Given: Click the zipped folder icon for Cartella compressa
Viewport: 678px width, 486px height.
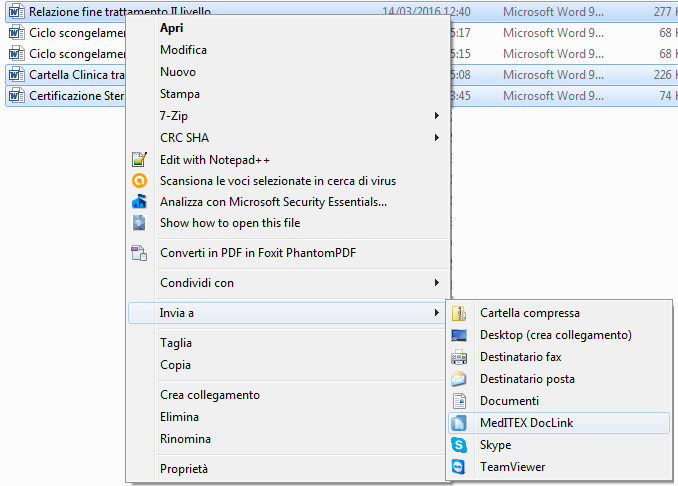Looking at the screenshot, I should point(459,313).
